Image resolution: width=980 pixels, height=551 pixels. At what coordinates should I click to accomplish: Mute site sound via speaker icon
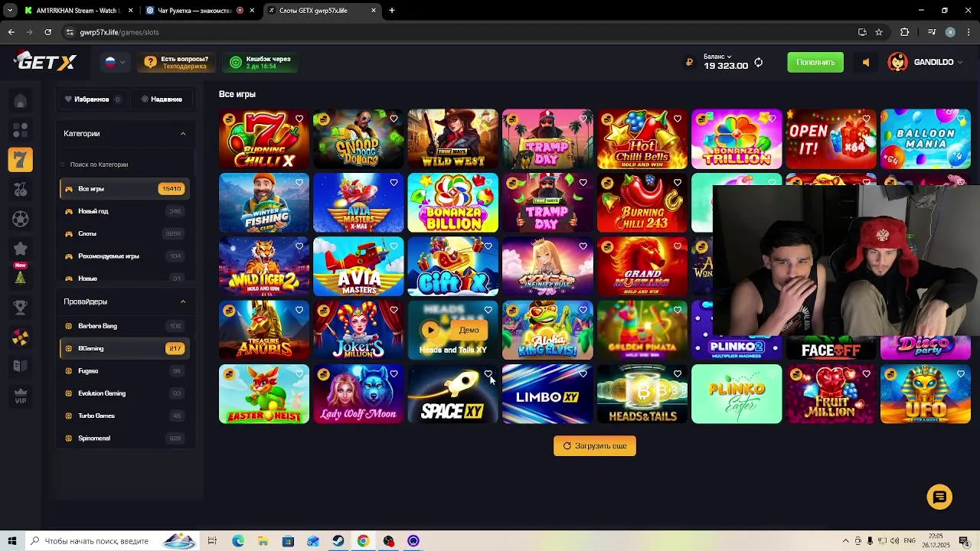[x=866, y=63]
